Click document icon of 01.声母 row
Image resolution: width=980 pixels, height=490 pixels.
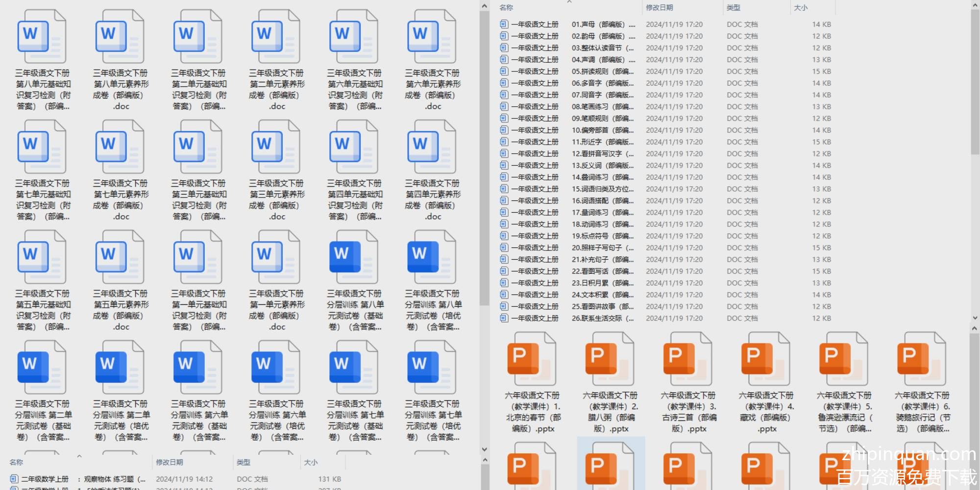[x=504, y=24]
